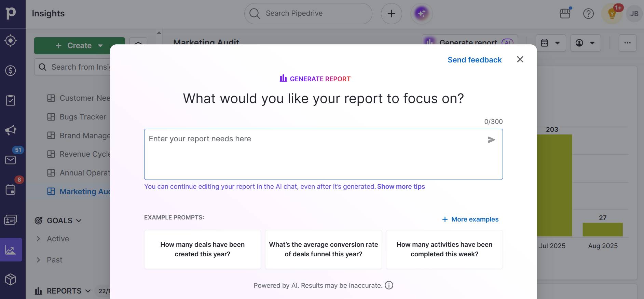Open Deals dollar icon in sidebar
Screen dimensions: 644x299
tap(11, 71)
